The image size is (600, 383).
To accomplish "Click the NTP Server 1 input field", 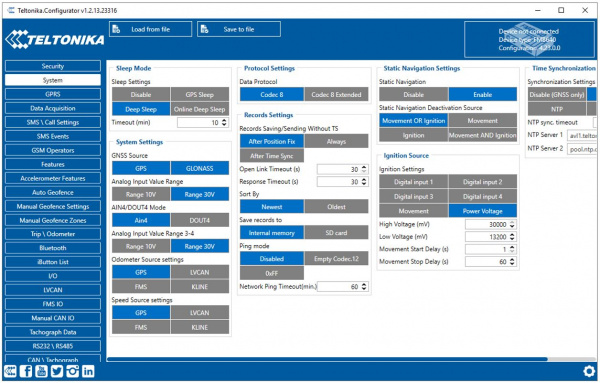I will [x=582, y=135].
